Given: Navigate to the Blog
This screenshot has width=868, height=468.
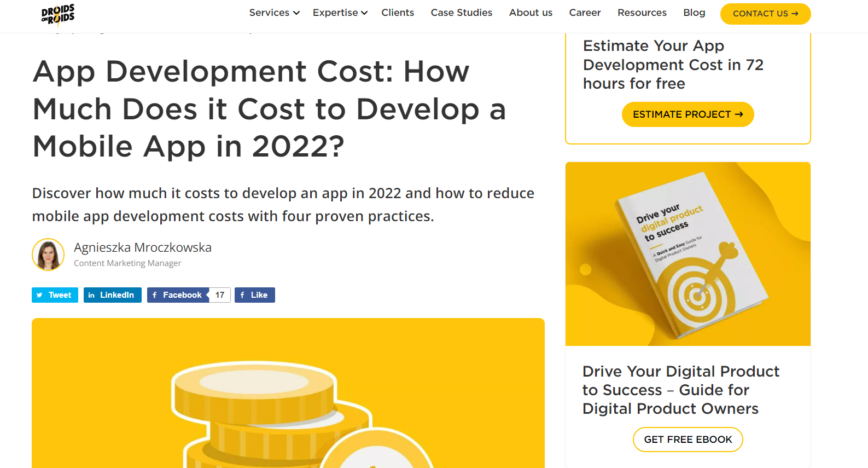Looking at the screenshot, I should pyautogui.click(x=694, y=13).
